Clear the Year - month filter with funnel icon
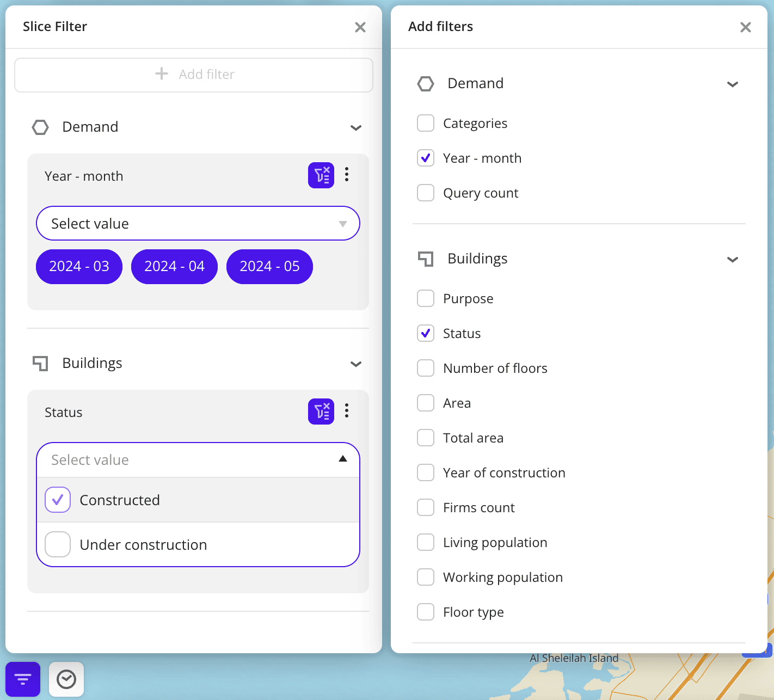The height and width of the screenshot is (700, 774). (x=321, y=175)
